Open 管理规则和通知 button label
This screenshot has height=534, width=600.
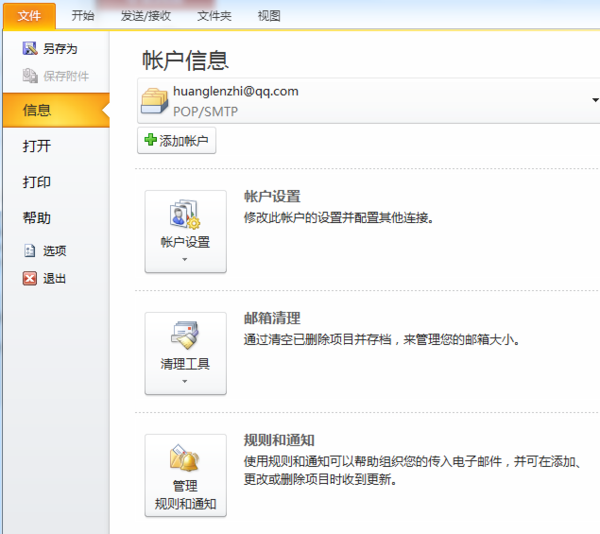pyautogui.click(x=185, y=495)
